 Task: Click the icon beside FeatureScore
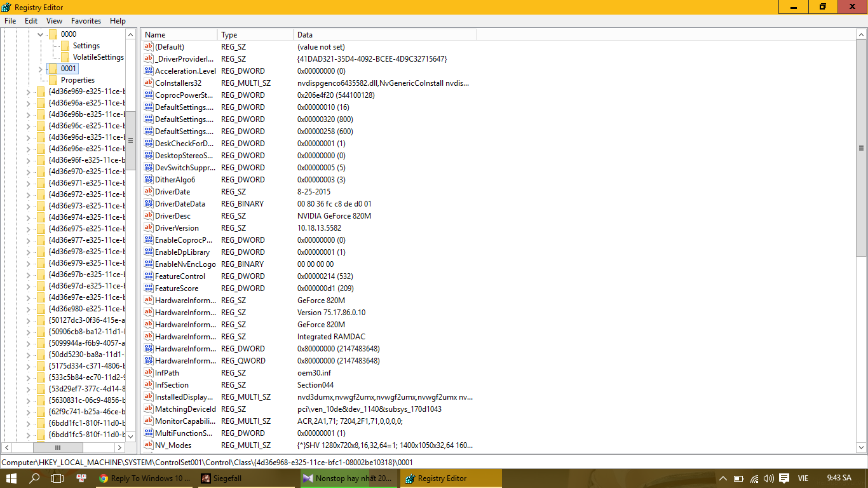click(149, 288)
